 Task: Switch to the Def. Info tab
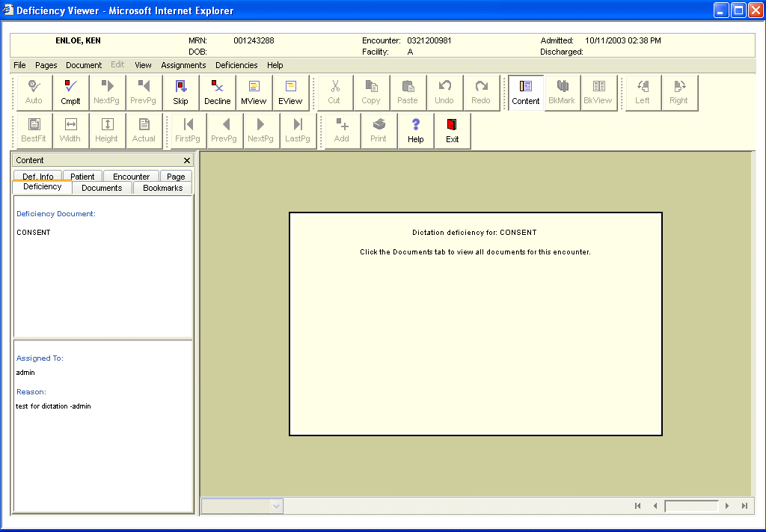[x=37, y=176]
